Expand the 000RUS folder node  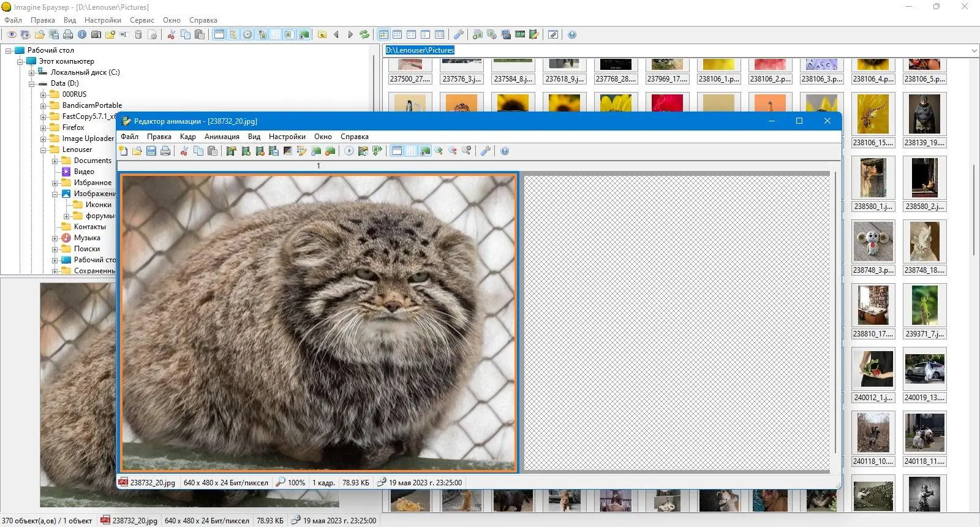pos(43,94)
